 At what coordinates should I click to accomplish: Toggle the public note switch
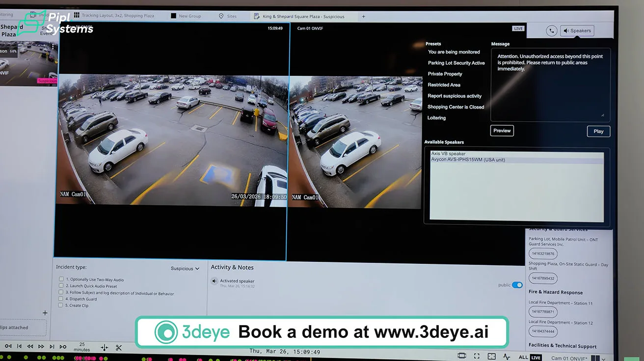coord(517,285)
